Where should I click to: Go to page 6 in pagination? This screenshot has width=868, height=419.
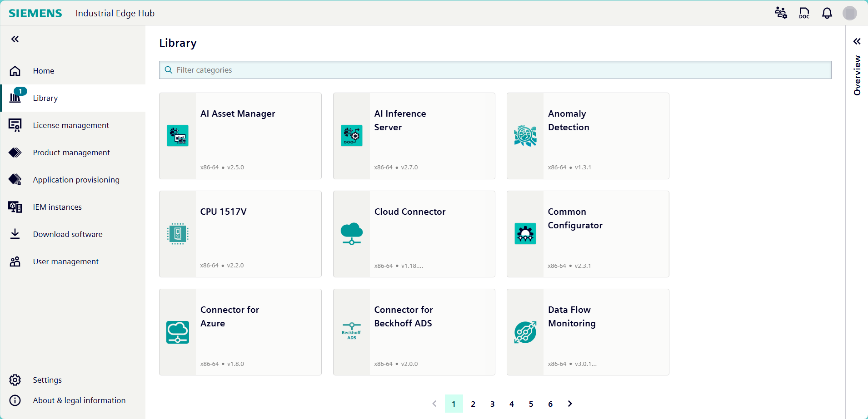550,404
